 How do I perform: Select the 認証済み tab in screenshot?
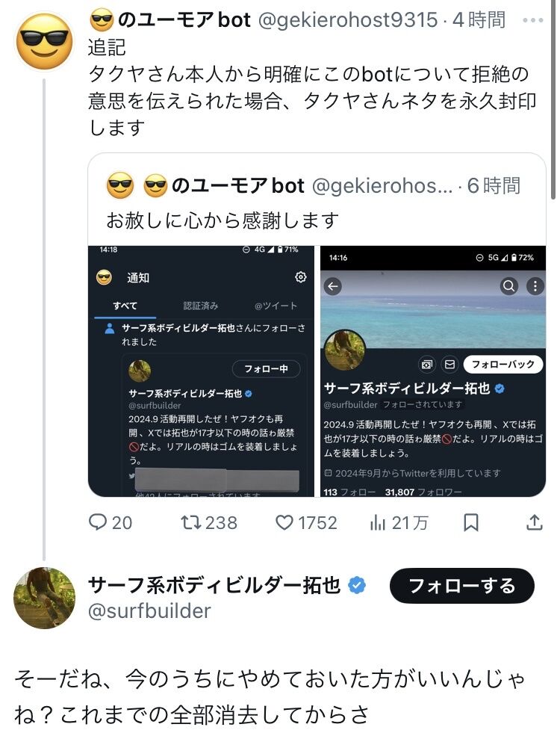click(201, 306)
